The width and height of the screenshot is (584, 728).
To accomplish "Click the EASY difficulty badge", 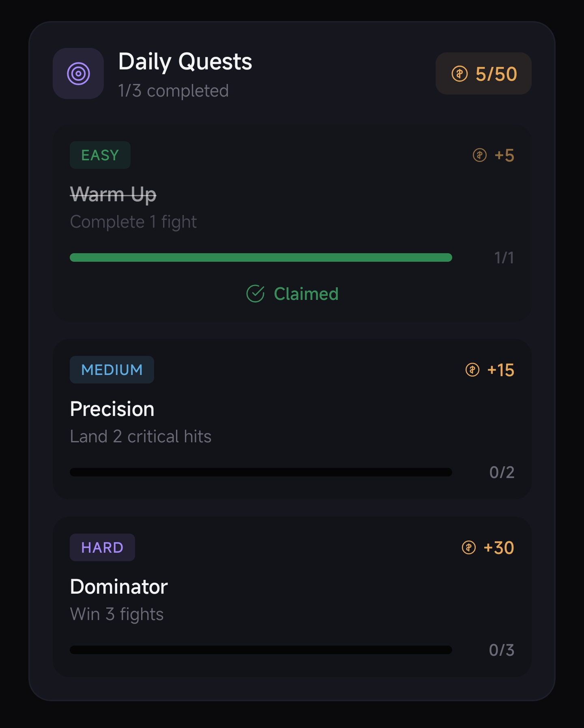I will click(x=100, y=155).
